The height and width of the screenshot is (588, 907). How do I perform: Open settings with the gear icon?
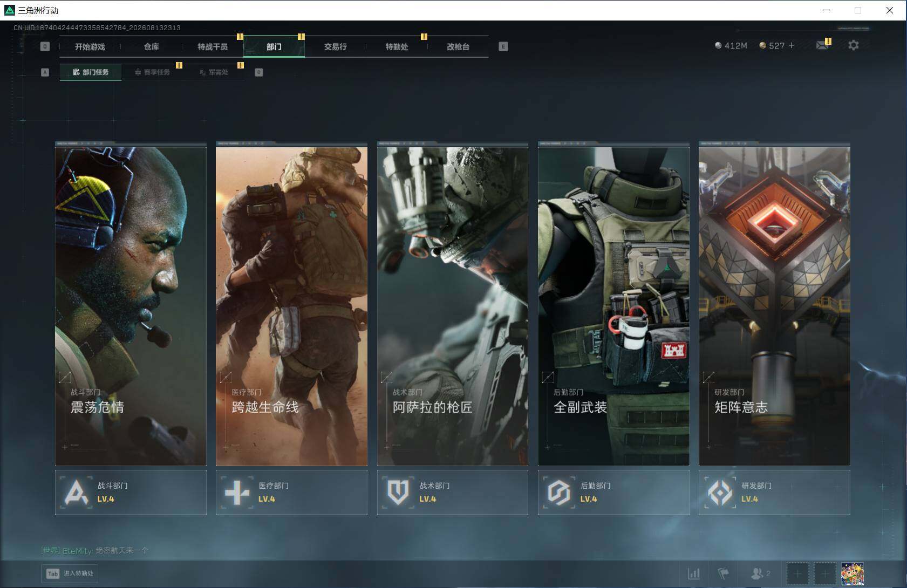(x=853, y=45)
